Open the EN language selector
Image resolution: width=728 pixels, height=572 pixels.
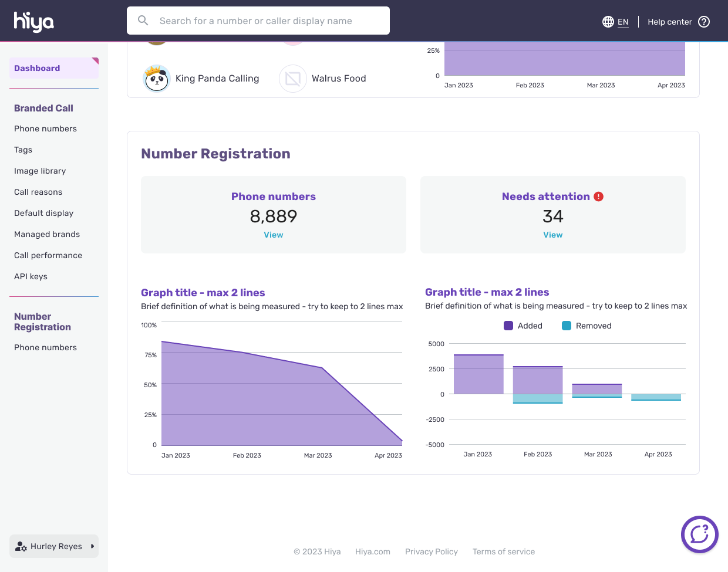pyautogui.click(x=623, y=22)
